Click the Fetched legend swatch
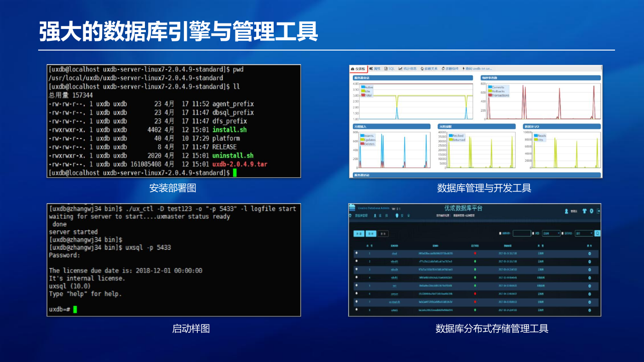The width and height of the screenshot is (644, 362). coord(451,136)
